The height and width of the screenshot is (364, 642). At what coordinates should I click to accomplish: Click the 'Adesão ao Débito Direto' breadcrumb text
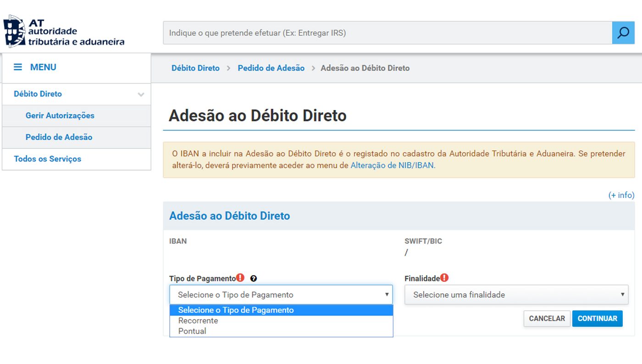click(365, 68)
